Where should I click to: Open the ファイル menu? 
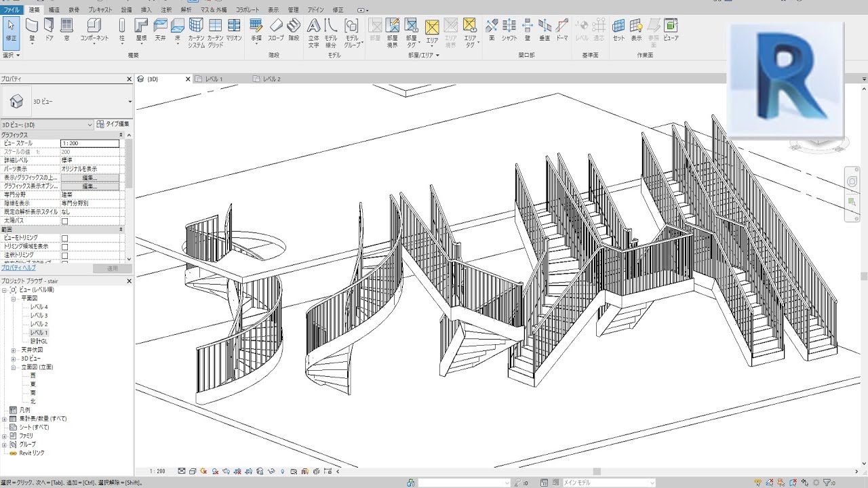coord(12,10)
